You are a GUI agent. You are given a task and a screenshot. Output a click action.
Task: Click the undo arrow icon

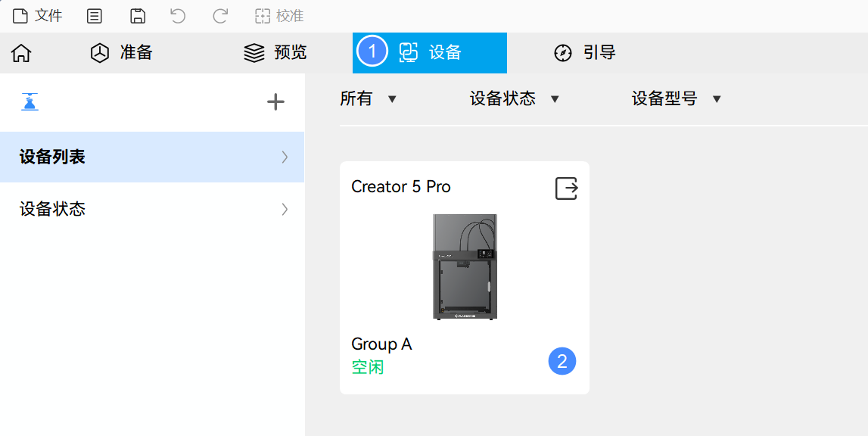(x=178, y=16)
